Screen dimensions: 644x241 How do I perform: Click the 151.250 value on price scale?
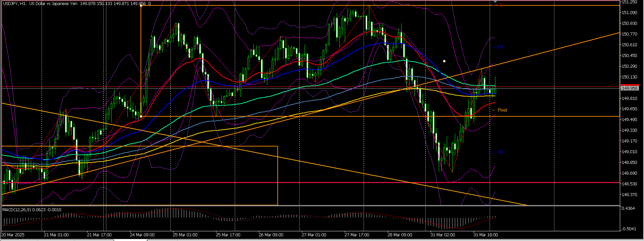(x=629, y=2)
